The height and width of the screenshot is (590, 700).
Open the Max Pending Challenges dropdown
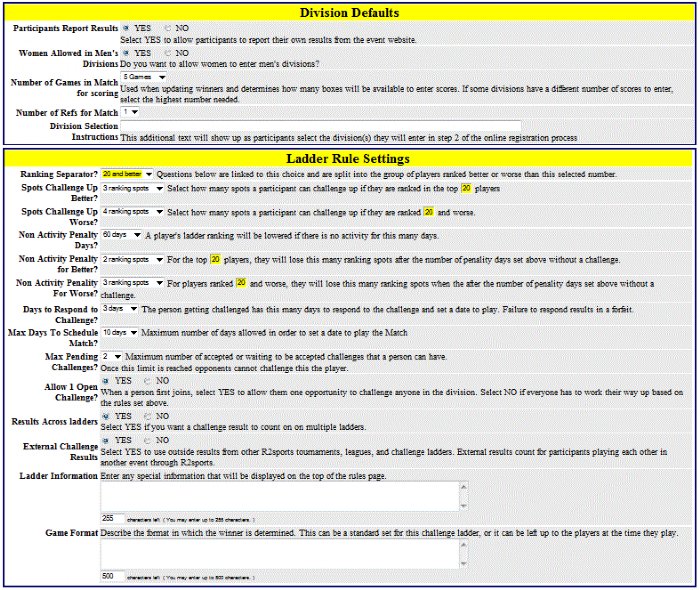111,356
